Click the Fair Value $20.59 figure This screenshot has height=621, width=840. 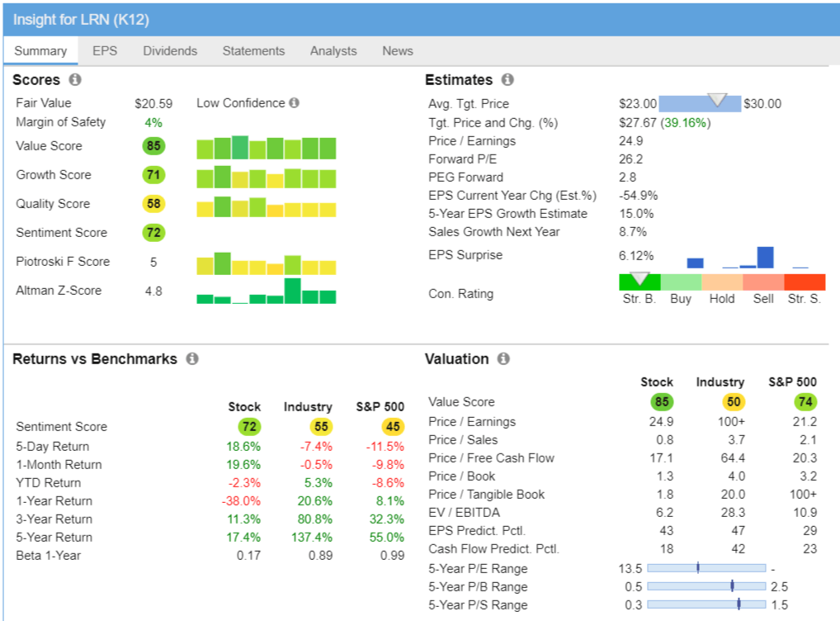pyautogui.click(x=153, y=103)
